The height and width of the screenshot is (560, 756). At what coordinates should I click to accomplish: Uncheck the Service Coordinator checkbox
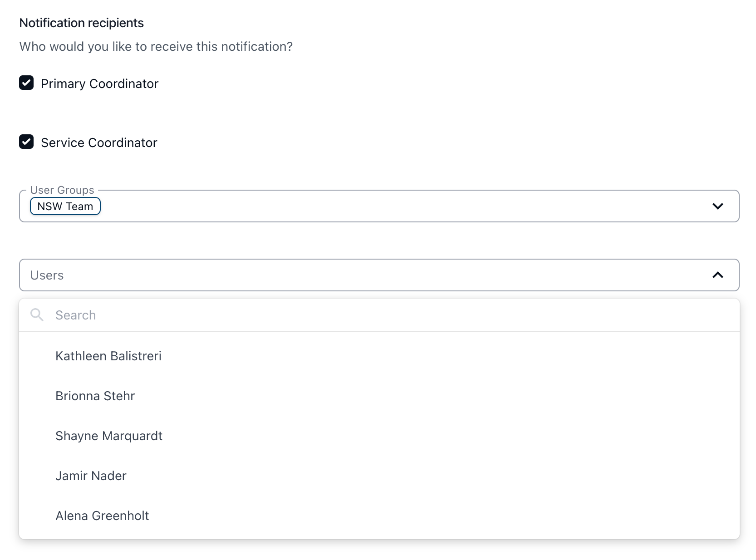tap(26, 142)
